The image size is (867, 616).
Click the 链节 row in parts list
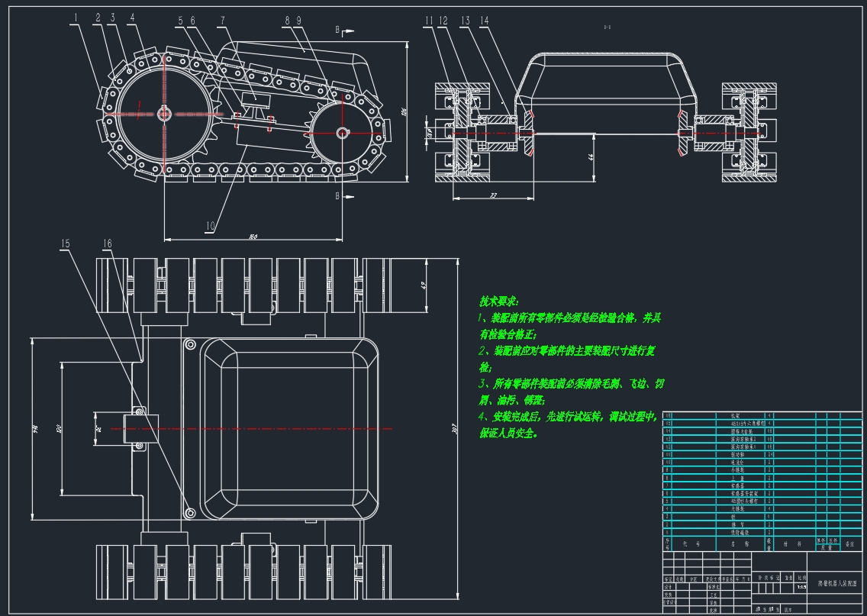click(x=762, y=524)
